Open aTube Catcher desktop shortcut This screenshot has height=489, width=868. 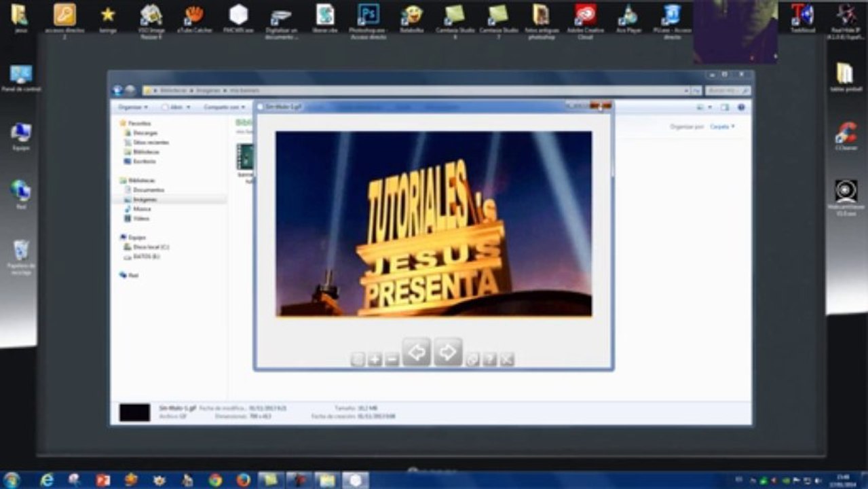pyautogui.click(x=195, y=18)
